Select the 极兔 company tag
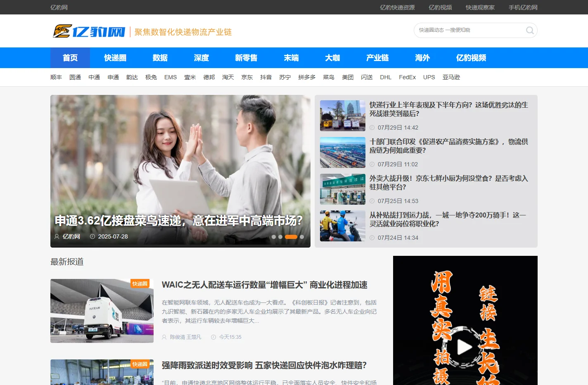Image resolution: width=588 pixels, height=385 pixels. pos(151,77)
